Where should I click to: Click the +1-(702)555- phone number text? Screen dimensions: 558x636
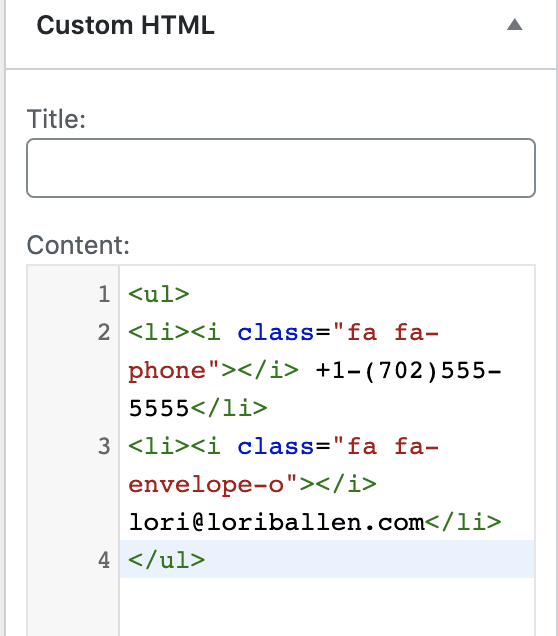tap(408, 370)
